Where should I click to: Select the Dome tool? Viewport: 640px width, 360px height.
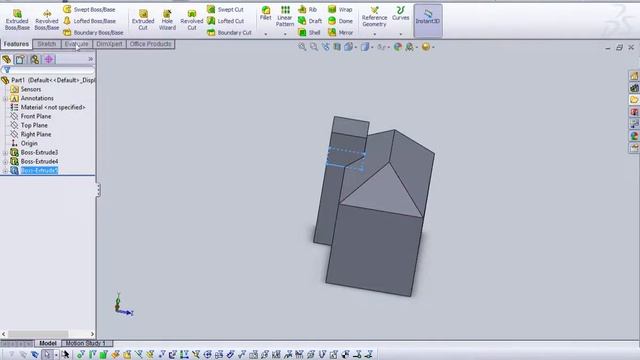point(340,21)
